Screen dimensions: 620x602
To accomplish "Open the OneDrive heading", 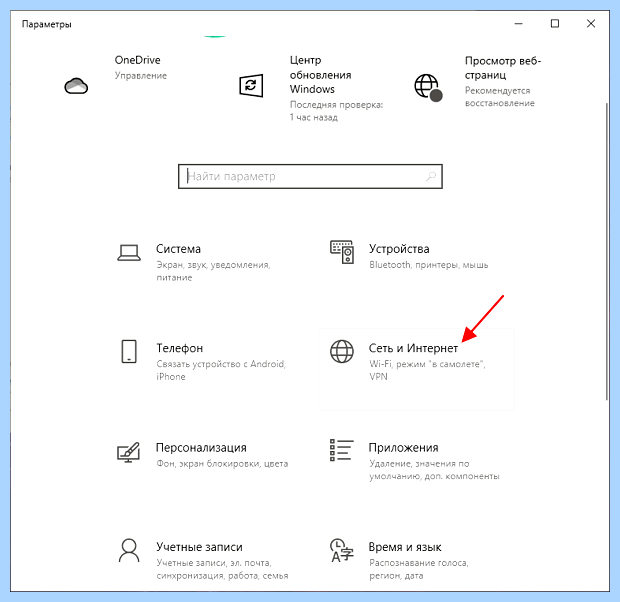I will tap(138, 60).
